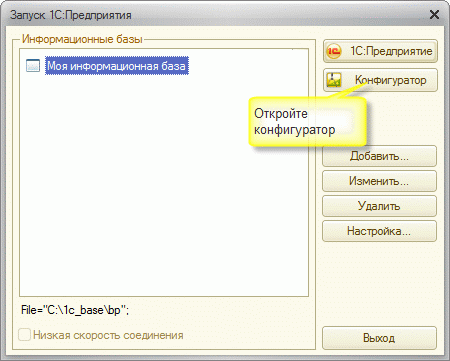Open the Добавить... dialog
Image resolution: width=450 pixels, height=361 pixels.
click(x=379, y=156)
